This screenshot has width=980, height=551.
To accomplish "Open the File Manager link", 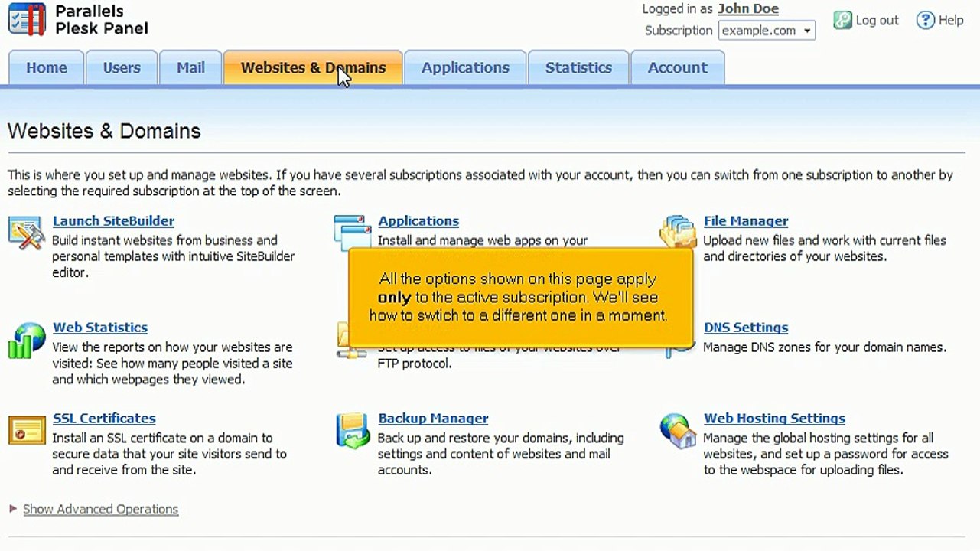I will 746,221.
